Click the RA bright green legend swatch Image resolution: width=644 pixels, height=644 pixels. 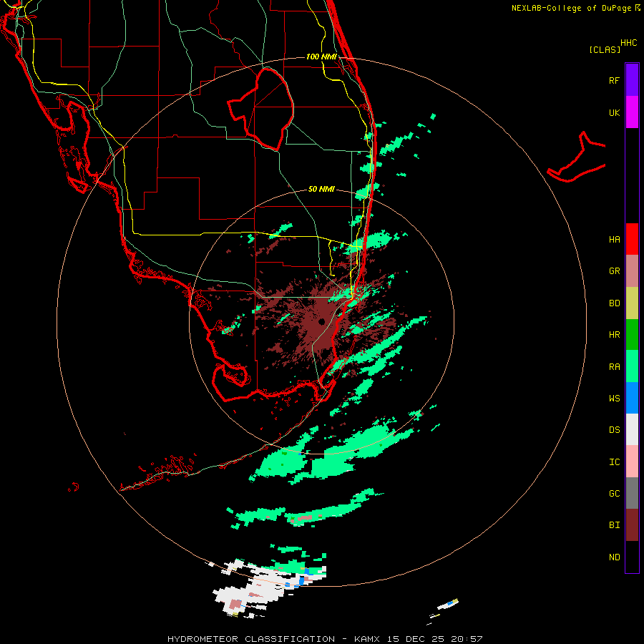[632, 366]
